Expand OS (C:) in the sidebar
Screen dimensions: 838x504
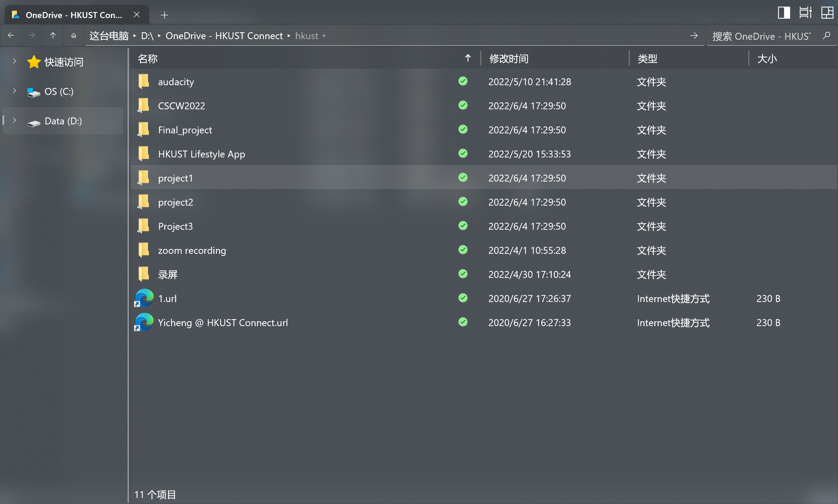coord(14,91)
